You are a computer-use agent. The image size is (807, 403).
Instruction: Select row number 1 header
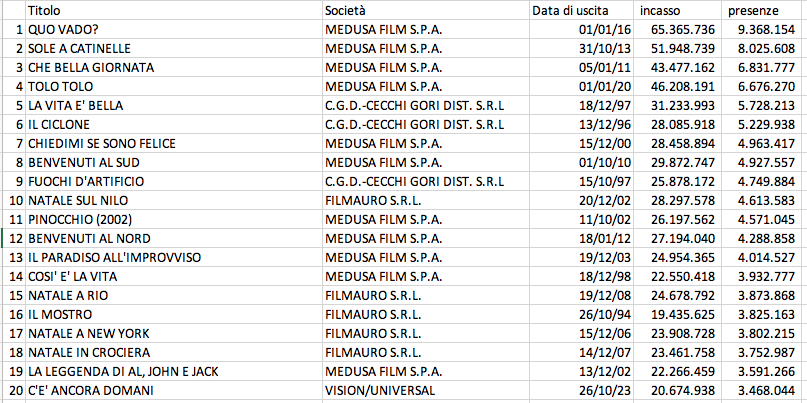click(14, 29)
